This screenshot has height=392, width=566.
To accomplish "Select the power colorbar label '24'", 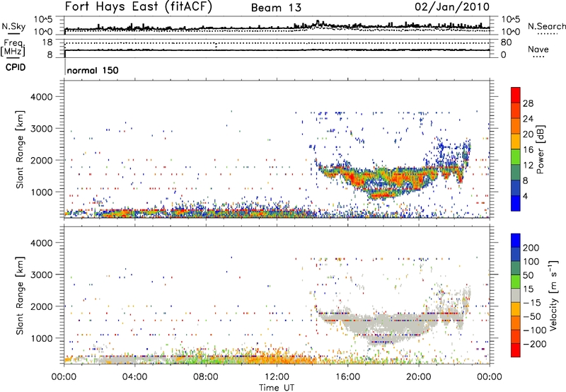I will pos(528,119).
